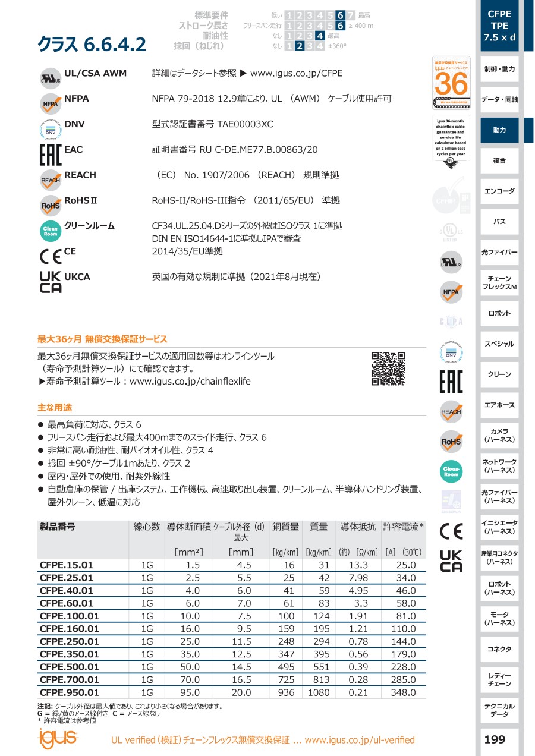Click the CFPE.100.01 part number row
The width and height of the screenshot is (535, 756).
[69, 616]
